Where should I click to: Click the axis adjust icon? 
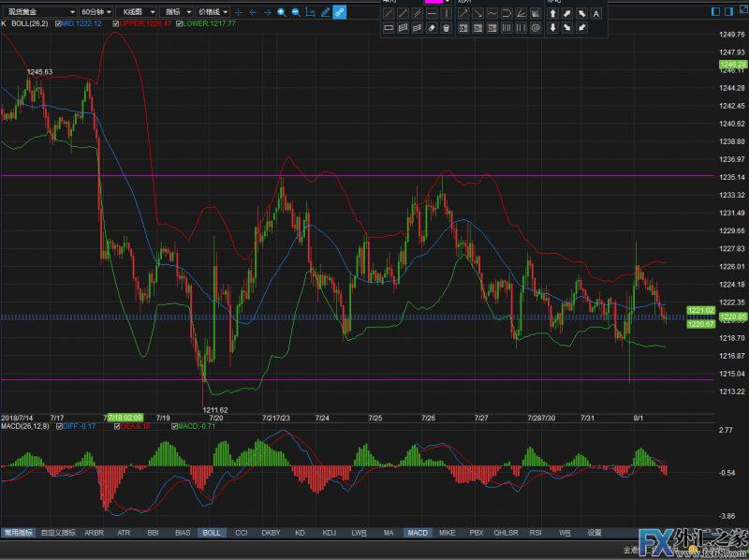[x=311, y=12]
